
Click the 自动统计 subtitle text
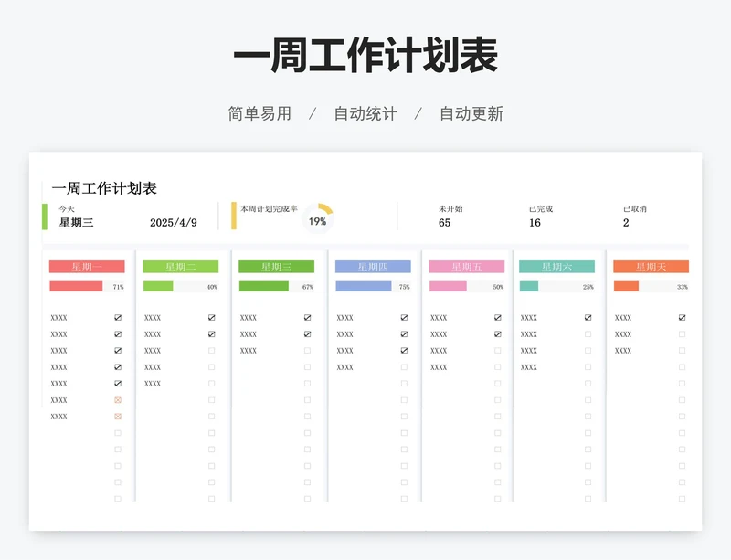pyautogui.click(x=365, y=113)
